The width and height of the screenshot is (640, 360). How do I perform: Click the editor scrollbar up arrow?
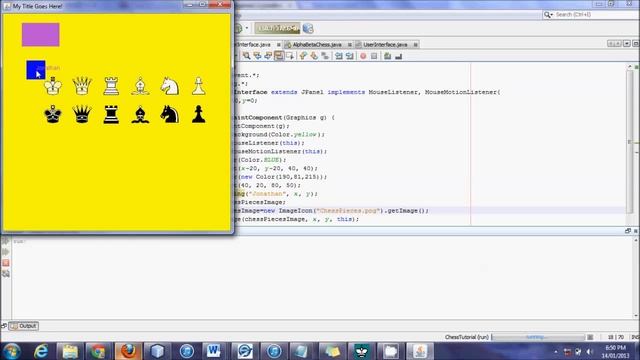click(x=630, y=66)
